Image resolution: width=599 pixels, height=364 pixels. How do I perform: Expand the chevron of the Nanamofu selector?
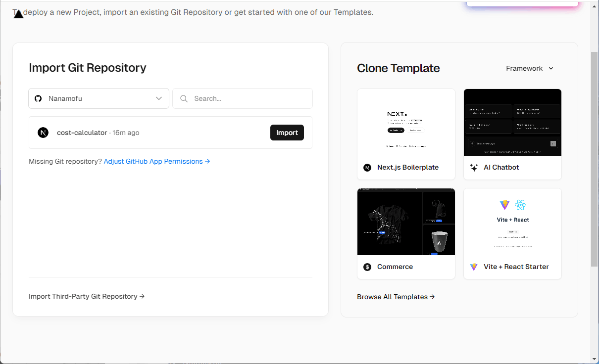(x=159, y=98)
